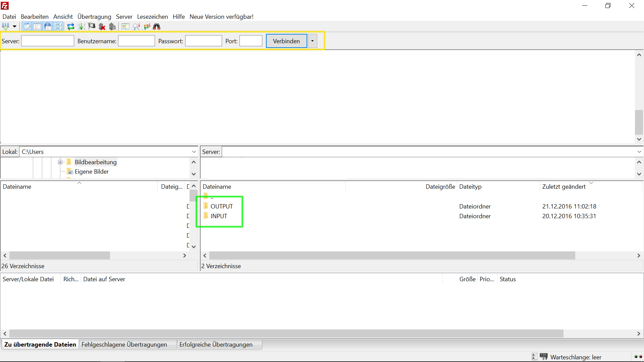The height and width of the screenshot is (362, 644).
Task: Click the FileZilla logo icon
Action: tap(5, 5)
